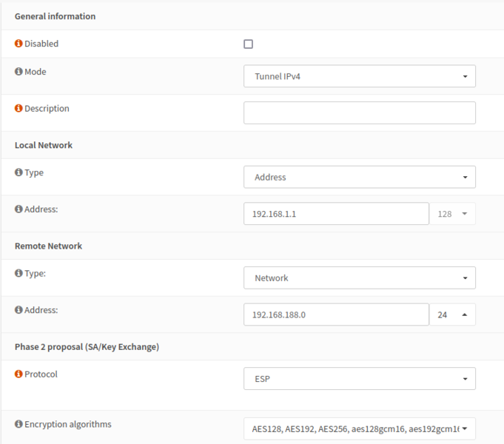Expand the Protocol dropdown showing ESP
Image resolution: width=504 pixels, height=444 pixels.
pos(359,378)
